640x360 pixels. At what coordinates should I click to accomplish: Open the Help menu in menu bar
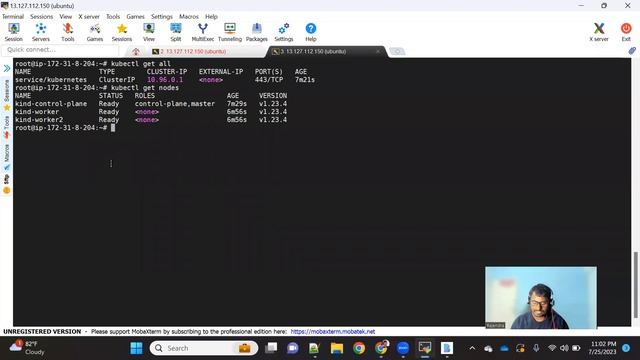coord(211,16)
